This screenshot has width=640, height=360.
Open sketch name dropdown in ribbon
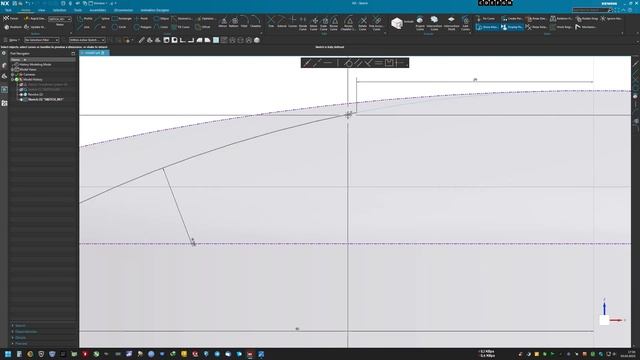tap(60, 19)
